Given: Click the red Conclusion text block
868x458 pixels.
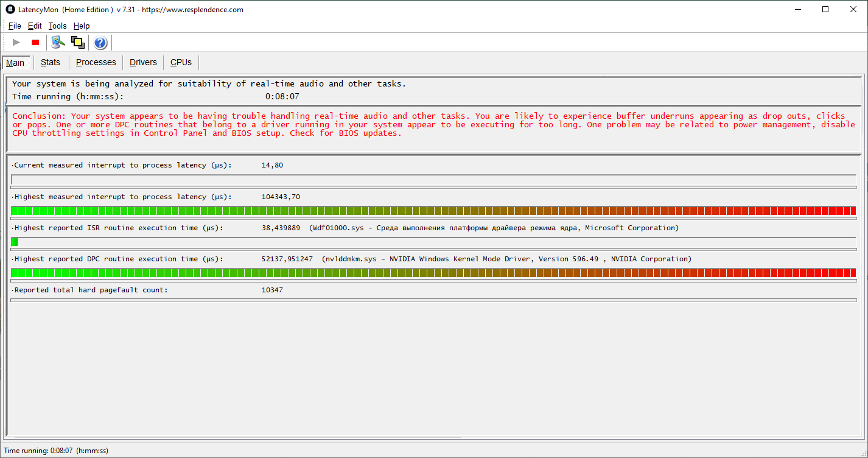Looking at the screenshot, I should click(x=433, y=124).
